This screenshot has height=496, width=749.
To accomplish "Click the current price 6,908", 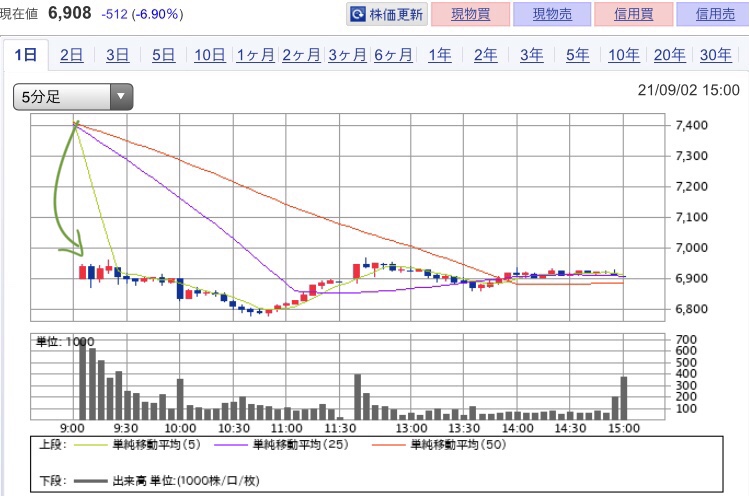I will tap(70, 13).
